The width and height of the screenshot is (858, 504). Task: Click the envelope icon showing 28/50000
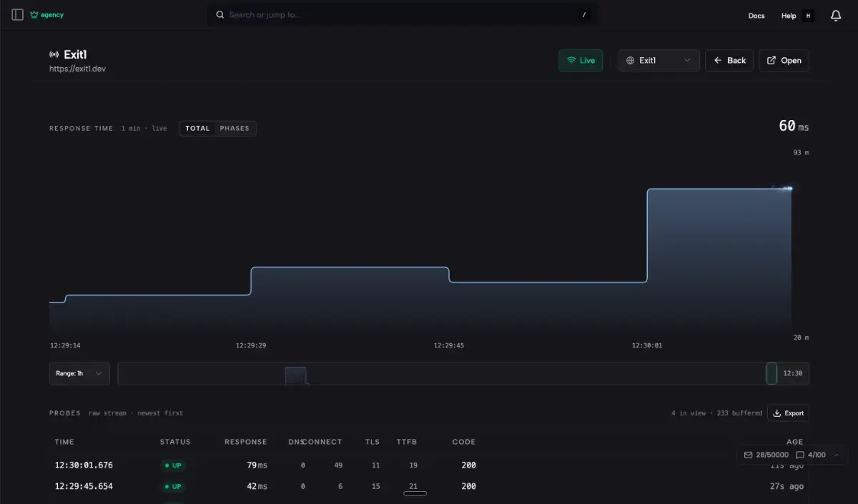pos(748,455)
